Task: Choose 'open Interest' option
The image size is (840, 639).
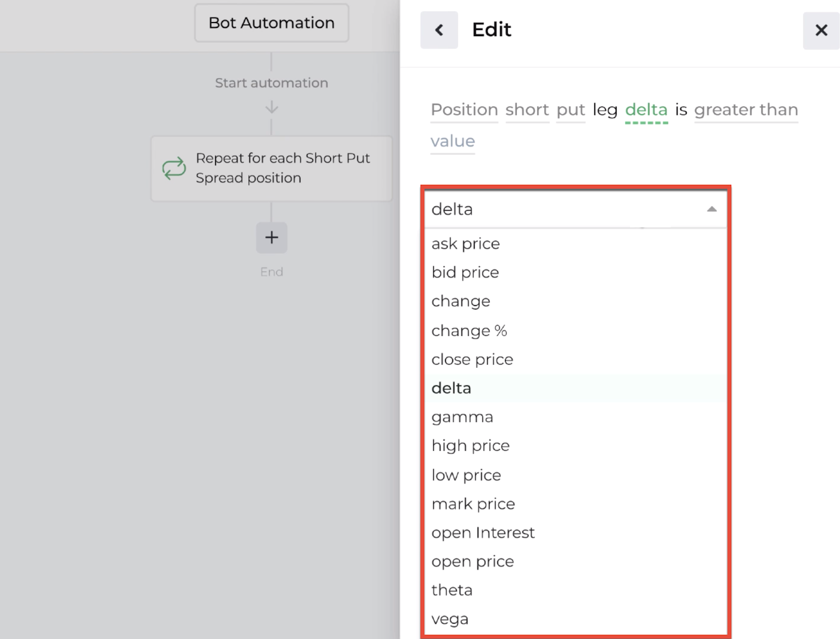Action: (x=575, y=532)
